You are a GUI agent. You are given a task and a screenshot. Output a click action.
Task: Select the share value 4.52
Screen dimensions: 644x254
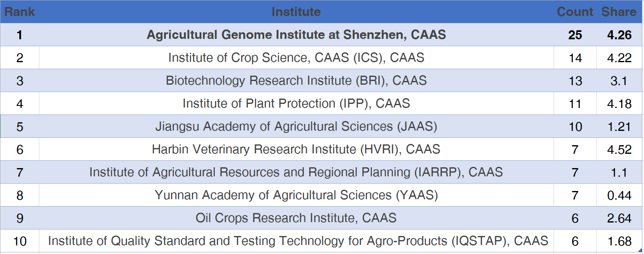(x=619, y=150)
